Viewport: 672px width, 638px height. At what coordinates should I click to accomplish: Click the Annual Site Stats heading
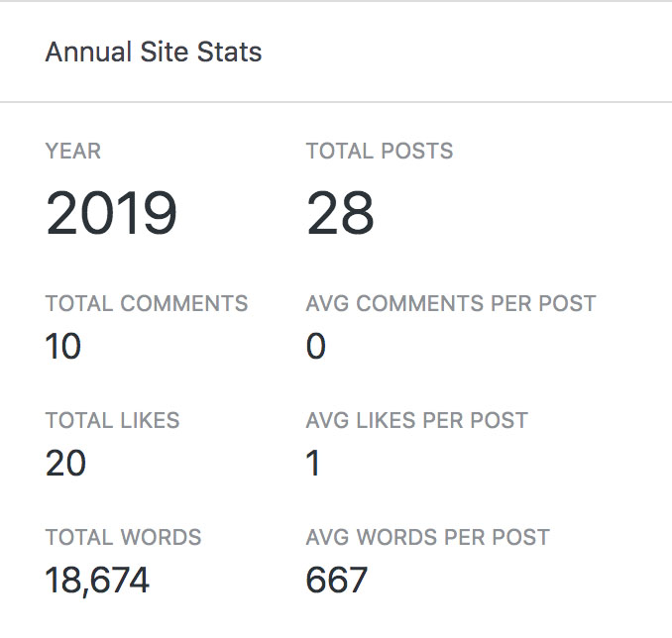coord(154,53)
